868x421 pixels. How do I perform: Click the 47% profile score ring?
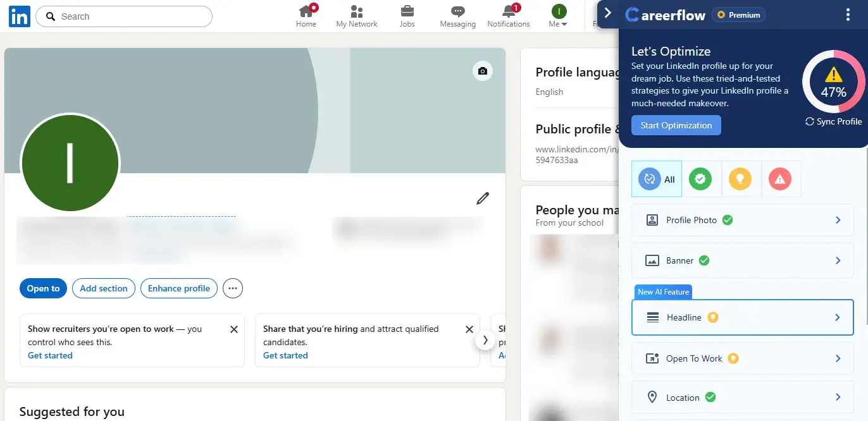tap(833, 81)
